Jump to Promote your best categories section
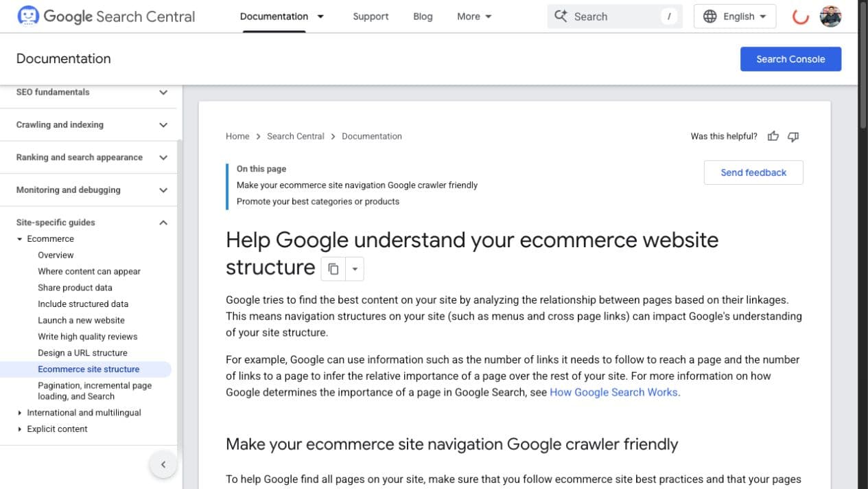 (318, 202)
